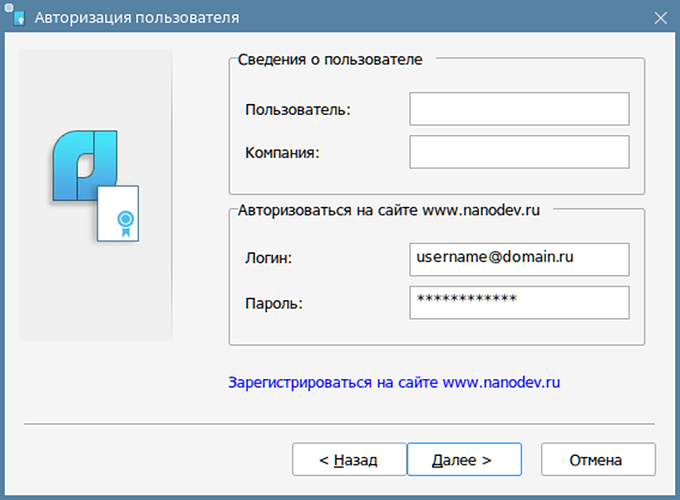Image resolution: width=680 pixels, height=500 pixels.
Task: Select the masked Пароль field
Action: coord(519,303)
